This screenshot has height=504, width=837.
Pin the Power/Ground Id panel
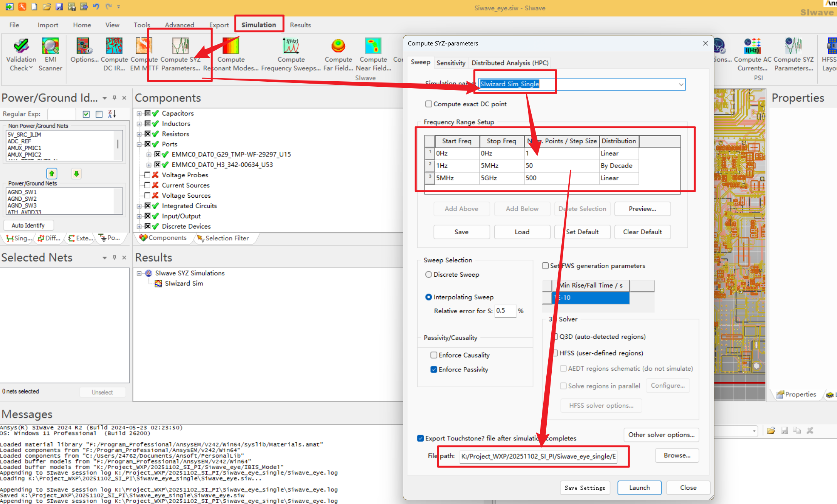pyautogui.click(x=115, y=98)
